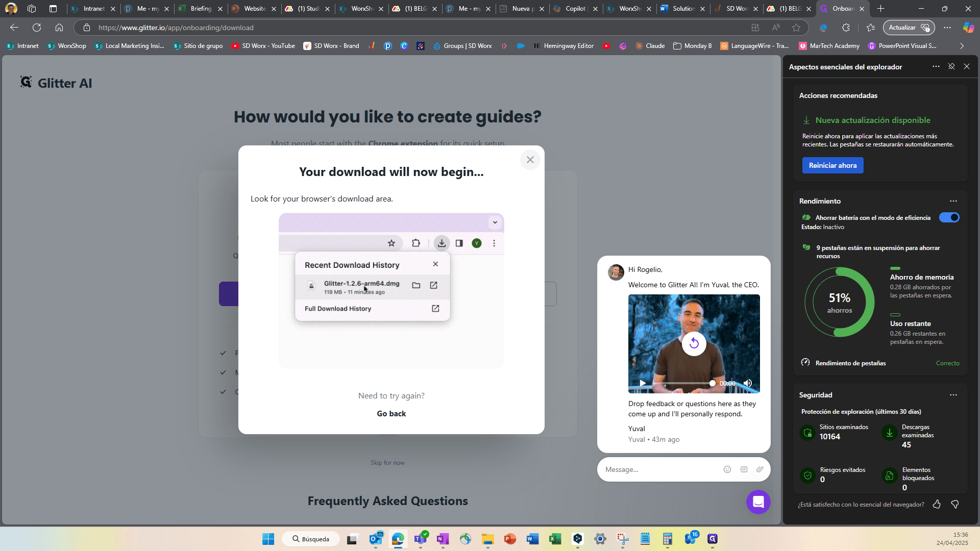This screenshot has width=980, height=551.
Task: Refresh the current page
Action: [x=37, y=28]
